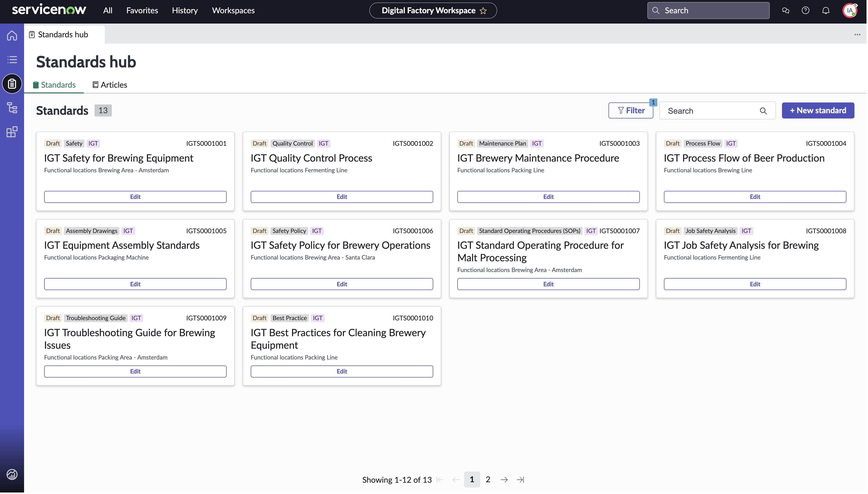Jump to last page arrow
Viewport: 868px width, 494px height.
click(x=520, y=480)
